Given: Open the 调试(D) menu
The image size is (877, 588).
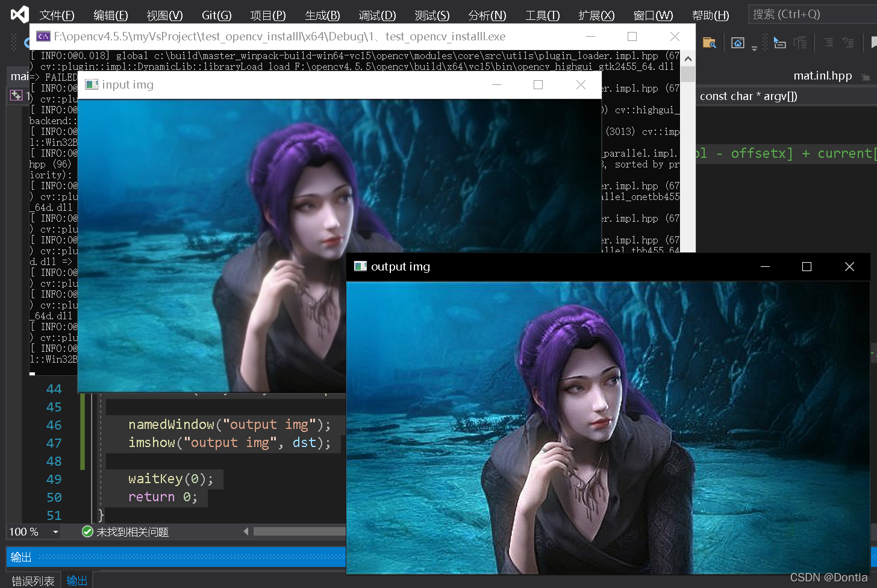Looking at the screenshot, I should [377, 16].
